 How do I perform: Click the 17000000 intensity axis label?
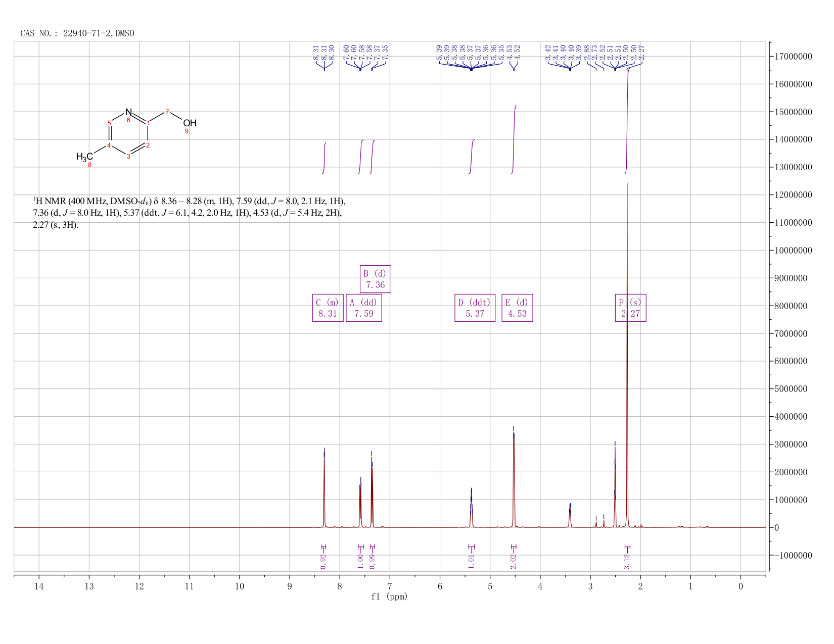793,57
